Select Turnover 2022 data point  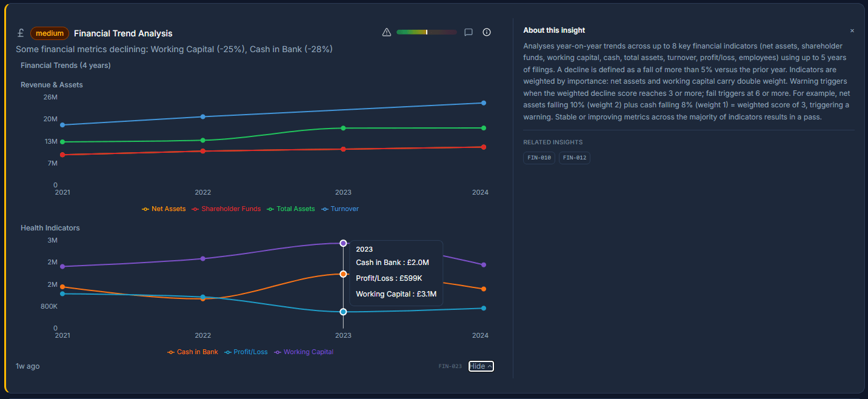(203, 116)
